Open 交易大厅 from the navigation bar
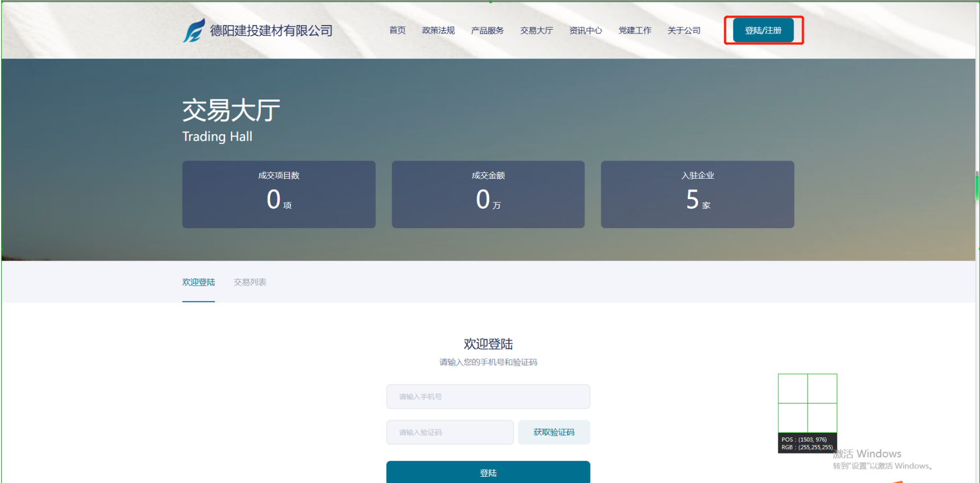 point(536,31)
